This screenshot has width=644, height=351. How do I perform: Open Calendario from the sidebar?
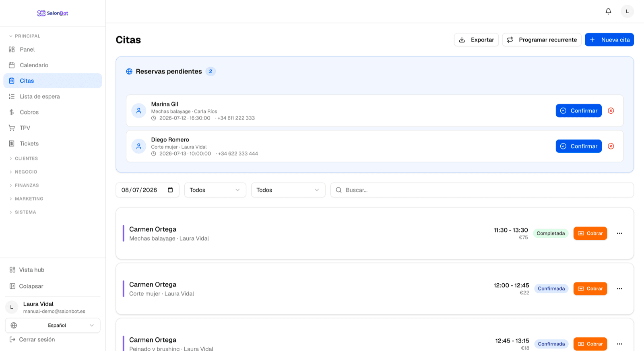[53, 65]
